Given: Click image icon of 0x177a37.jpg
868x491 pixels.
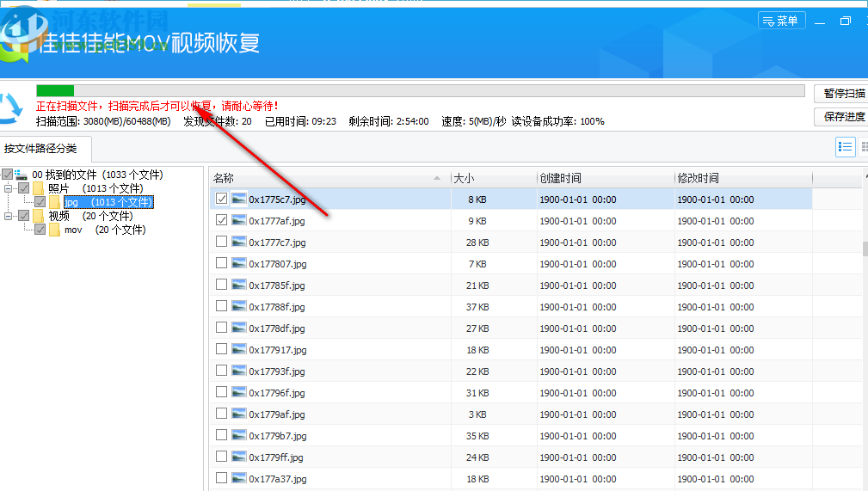Looking at the screenshot, I should tap(238, 478).
